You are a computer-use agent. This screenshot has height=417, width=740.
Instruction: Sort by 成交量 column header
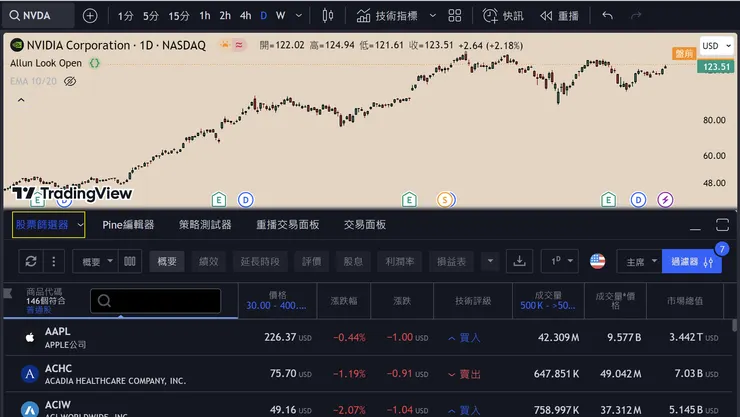[548, 300]
